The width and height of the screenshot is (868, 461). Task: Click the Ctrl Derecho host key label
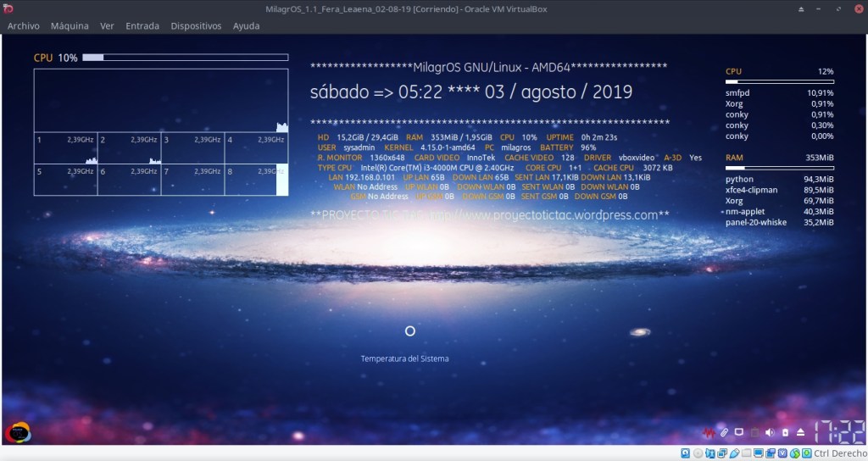click(840, 453)
